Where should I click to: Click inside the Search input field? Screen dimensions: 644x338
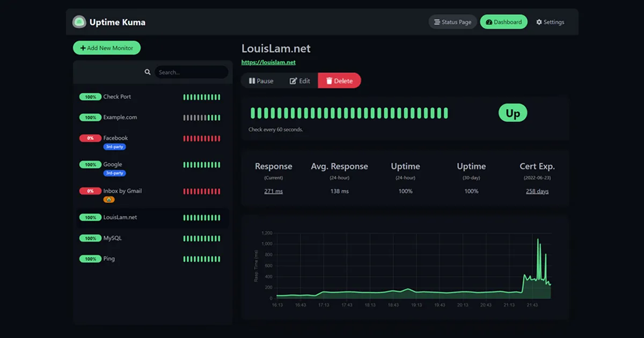(x=191, y=71)
